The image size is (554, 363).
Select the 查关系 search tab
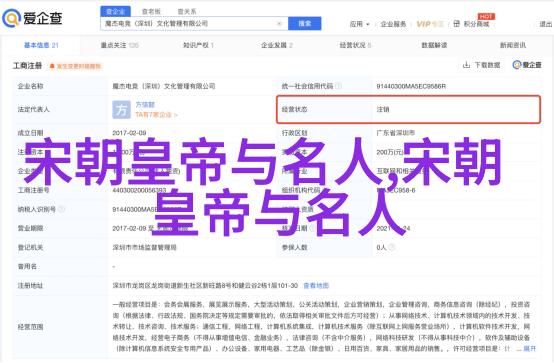[187, 12]
